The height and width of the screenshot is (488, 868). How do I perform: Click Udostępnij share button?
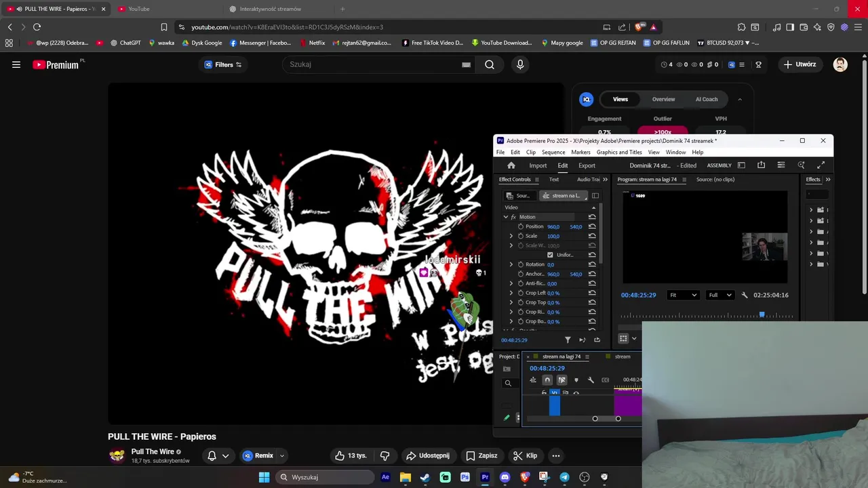click(427, 455)
